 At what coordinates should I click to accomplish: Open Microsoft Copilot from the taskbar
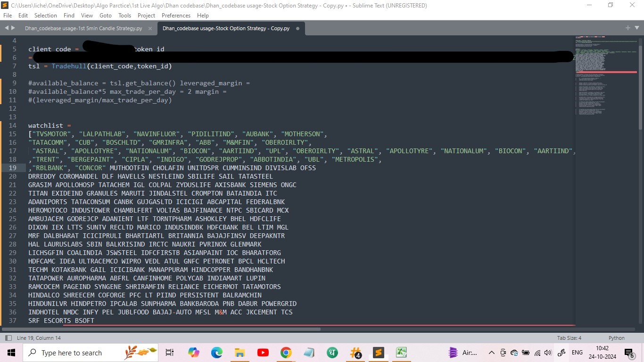coord(193,353)
